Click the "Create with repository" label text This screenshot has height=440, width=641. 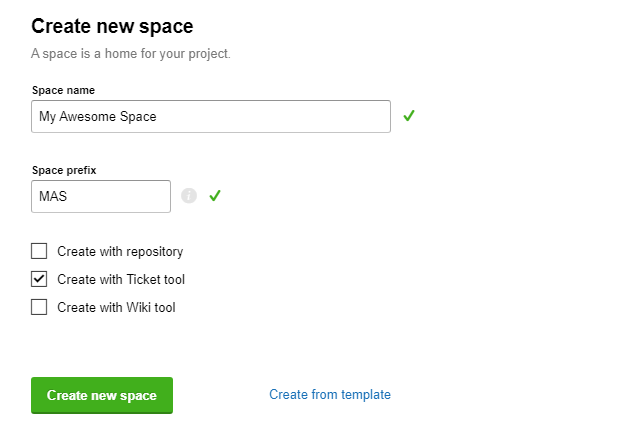(x=120, y=252)
